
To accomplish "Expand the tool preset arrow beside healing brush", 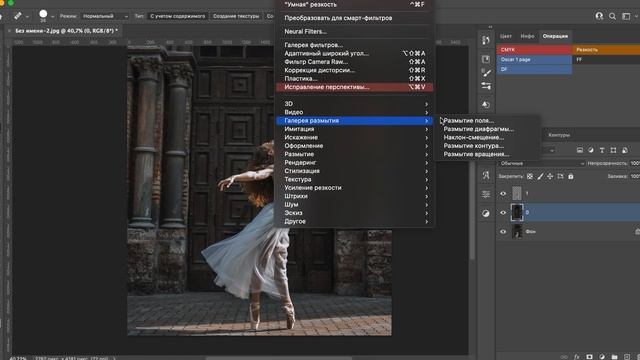I will click(27, 17).
